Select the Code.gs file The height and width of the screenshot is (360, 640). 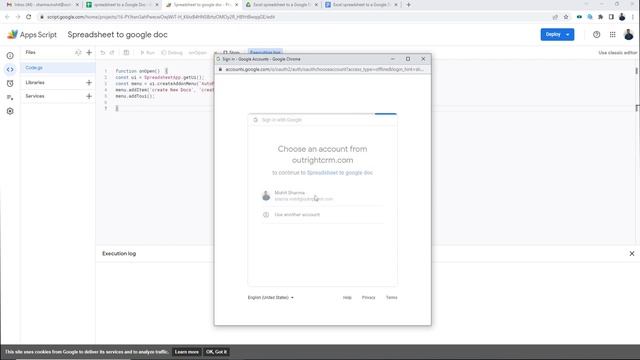pyautogui.click(x=58, y=68)
